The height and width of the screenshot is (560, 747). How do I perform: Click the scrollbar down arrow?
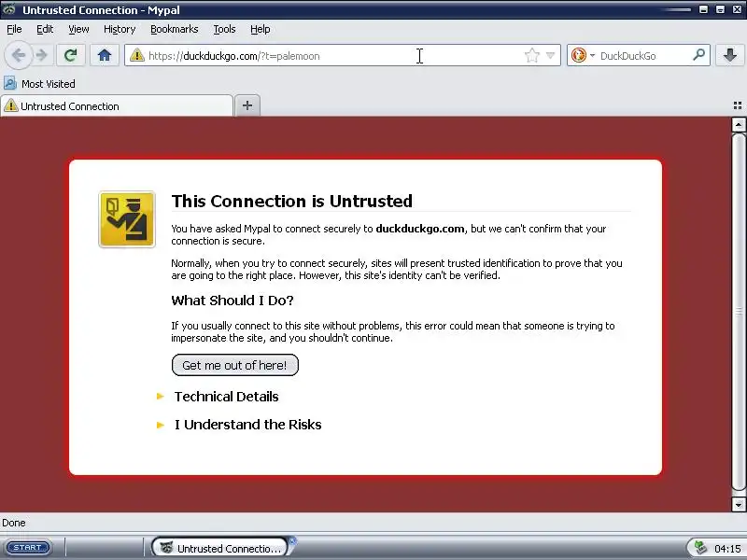[x=739, y=504]
